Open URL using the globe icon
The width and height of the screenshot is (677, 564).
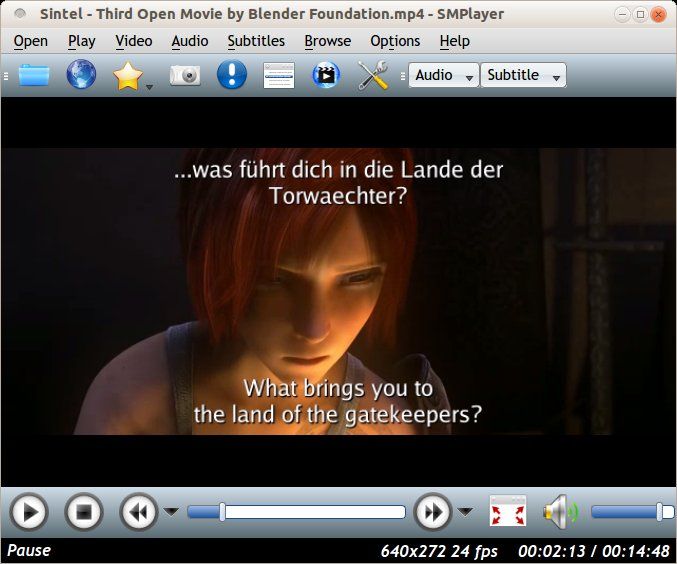click(81, 74)
